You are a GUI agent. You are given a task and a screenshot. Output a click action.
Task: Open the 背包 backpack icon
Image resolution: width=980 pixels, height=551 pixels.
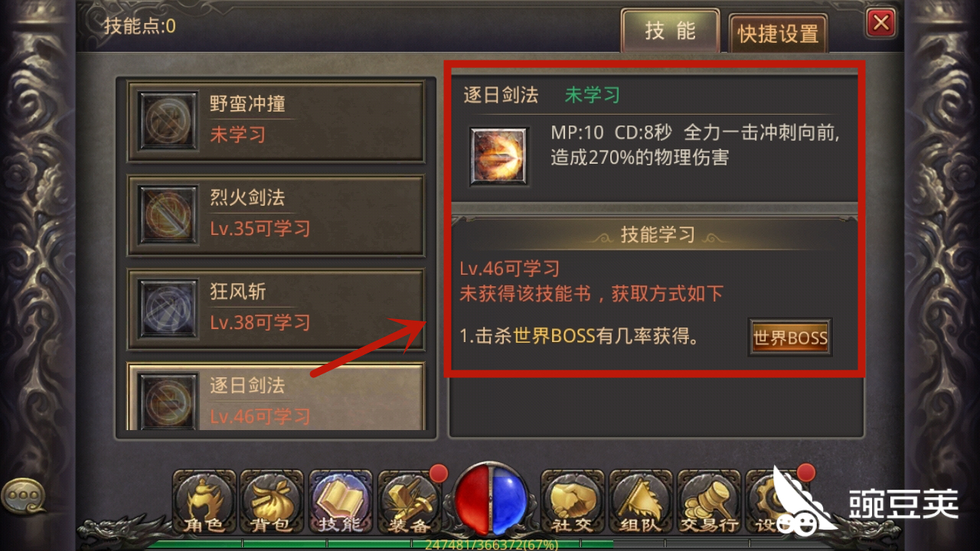(x=272, y=502)
